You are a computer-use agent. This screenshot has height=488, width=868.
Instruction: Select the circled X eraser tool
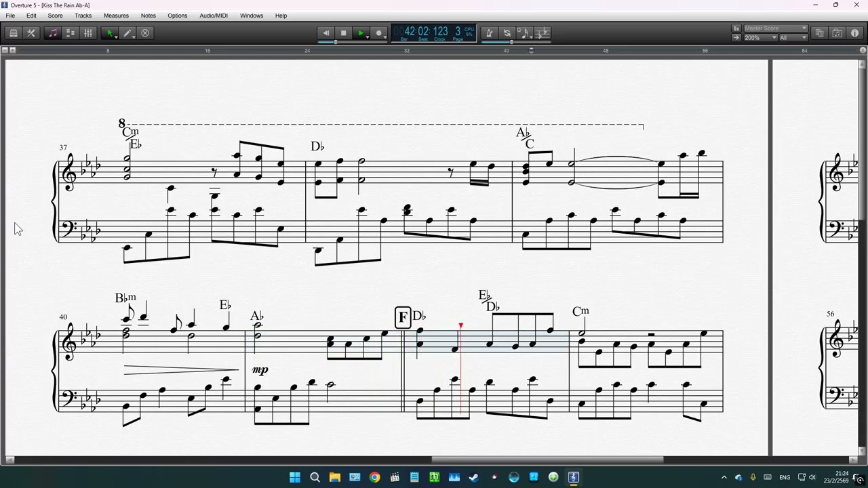pyautogui.click(x=145, y=33)
